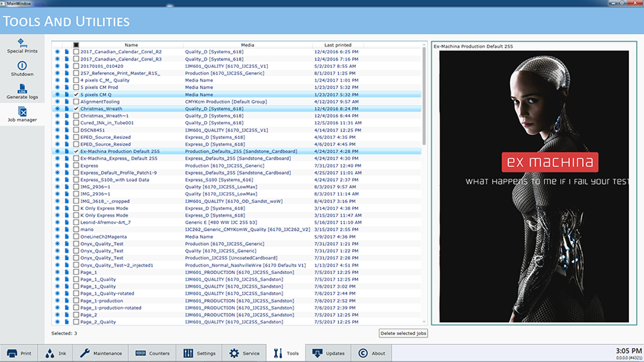Click the job list scrollbar up arrow
This screenshot has width=644, height=362.
click(424, 44)
